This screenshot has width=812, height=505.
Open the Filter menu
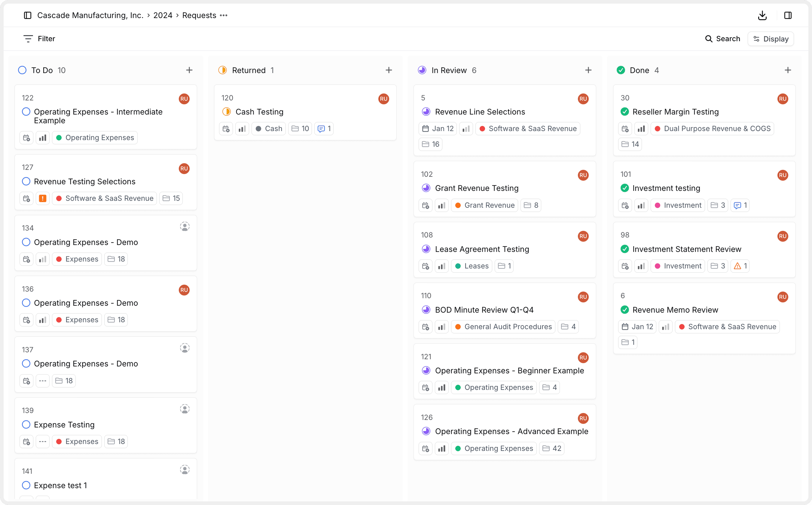[x=39, y=38]
